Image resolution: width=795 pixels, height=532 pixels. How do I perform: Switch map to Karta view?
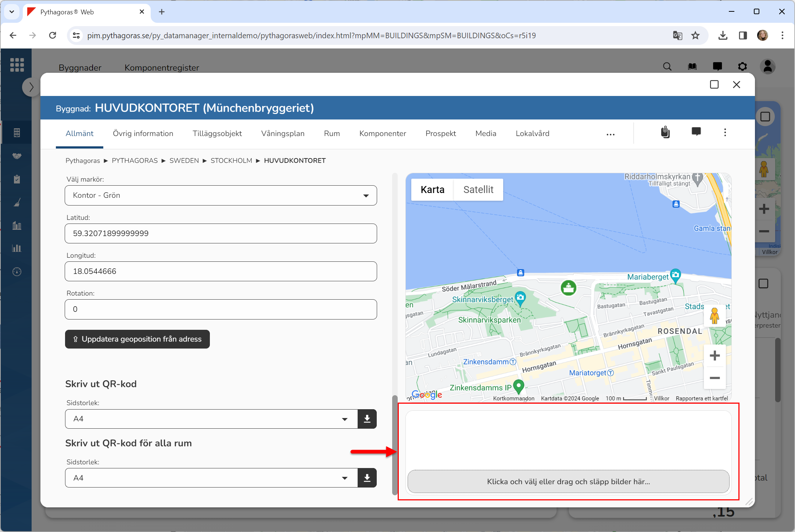(x=432, y=190)
